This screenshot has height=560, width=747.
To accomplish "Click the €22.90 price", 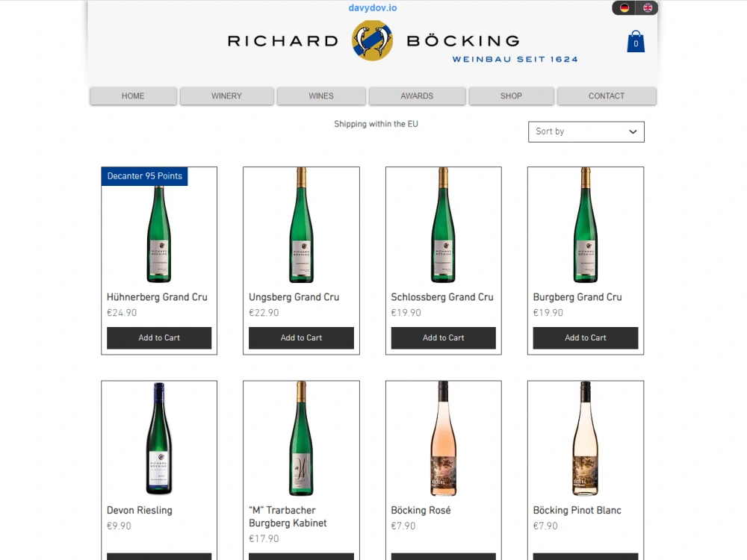I will (264, 313).
